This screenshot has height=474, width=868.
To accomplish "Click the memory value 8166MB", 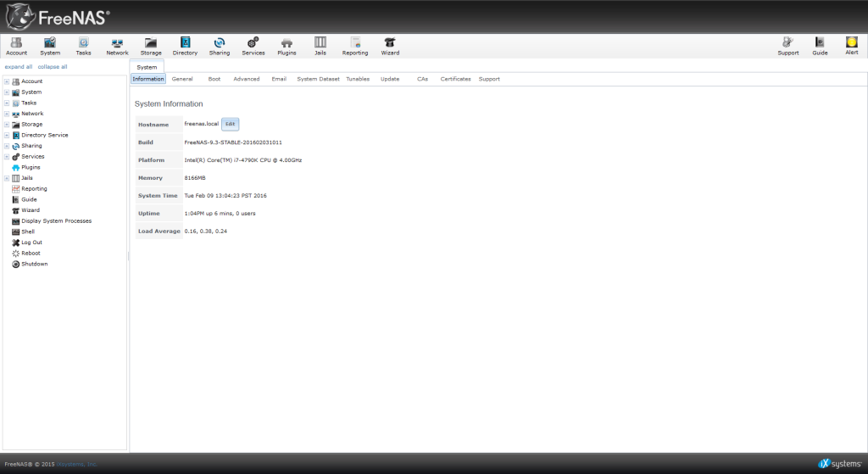I will click(x=195, y=178).
